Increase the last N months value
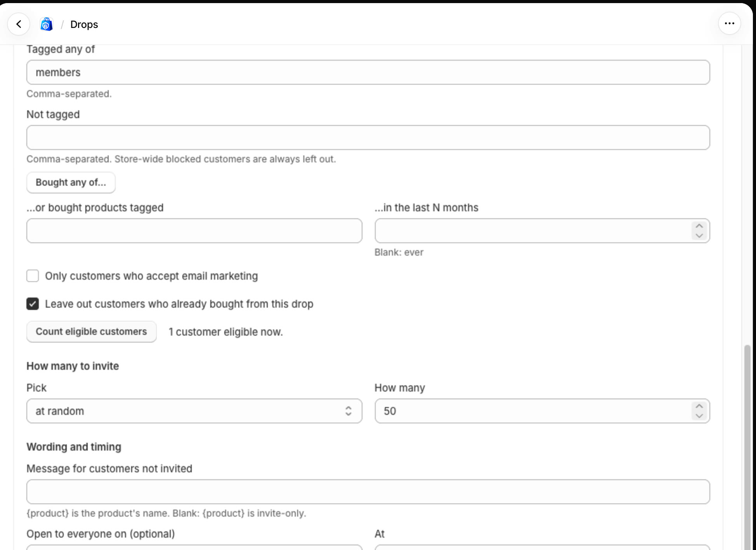 (699, 226)
